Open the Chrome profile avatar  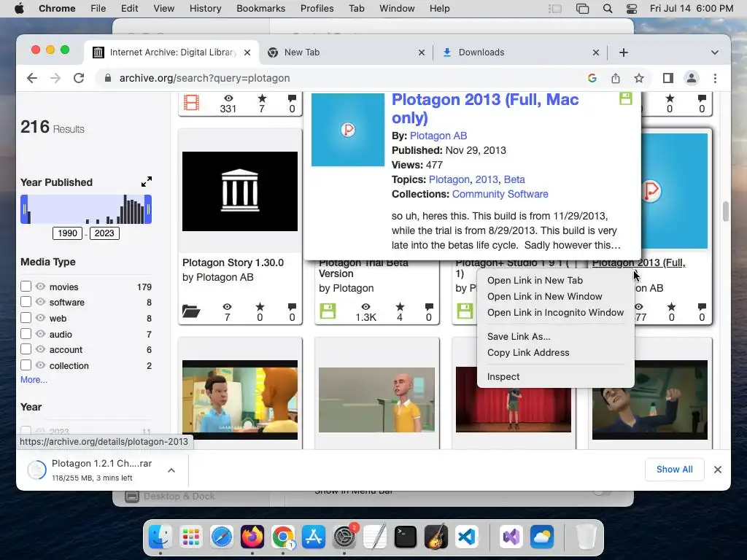[692, 78]
